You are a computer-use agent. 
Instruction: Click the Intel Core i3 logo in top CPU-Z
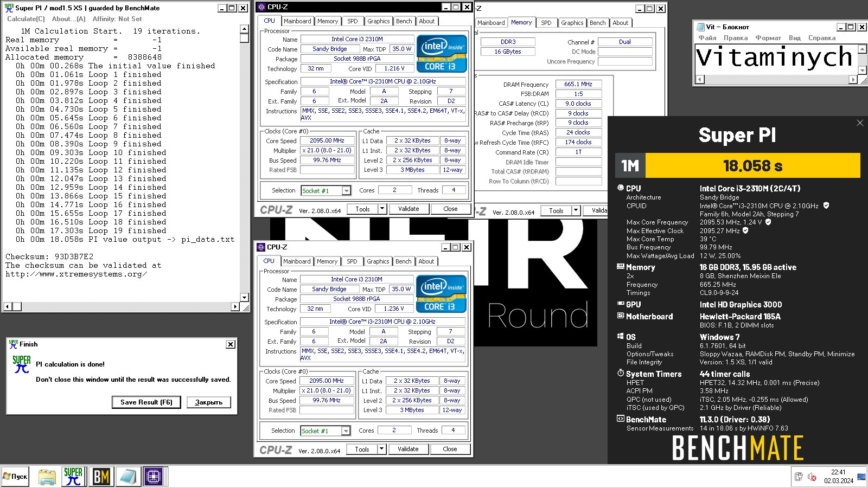tap(442, 54)
